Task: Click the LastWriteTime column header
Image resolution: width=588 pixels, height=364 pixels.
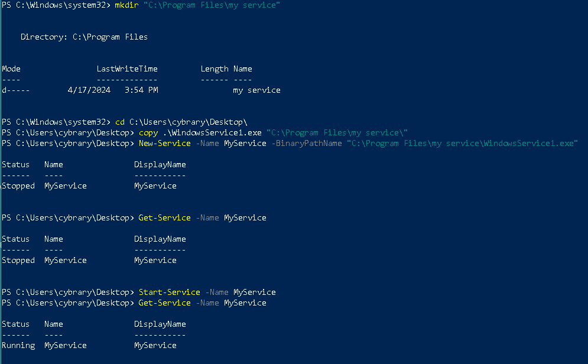Action: pos(127,69)
